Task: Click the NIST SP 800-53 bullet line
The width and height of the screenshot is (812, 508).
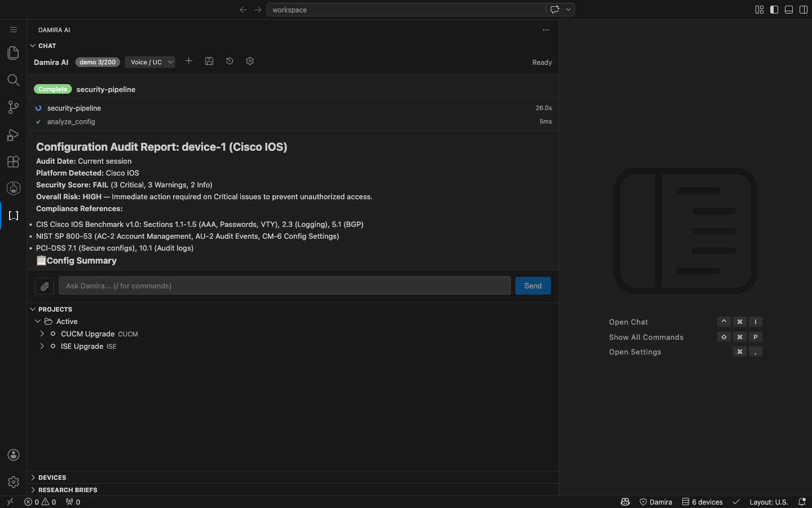Action: pos(187,236)
